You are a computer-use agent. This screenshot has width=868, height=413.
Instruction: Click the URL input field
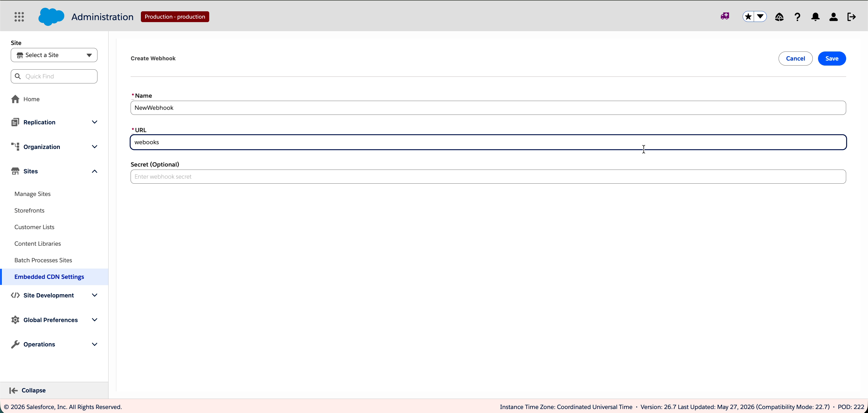[x=488, y=142]
